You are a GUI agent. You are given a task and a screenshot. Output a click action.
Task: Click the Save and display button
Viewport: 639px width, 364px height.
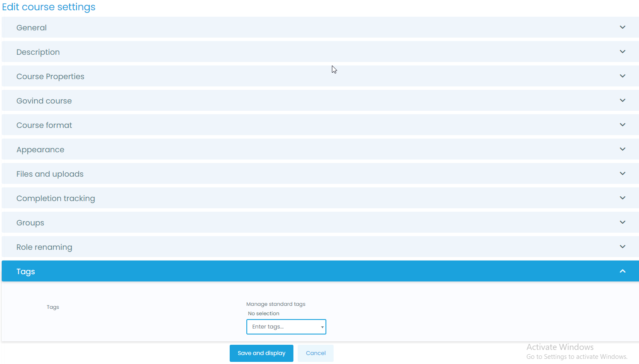[261, 353]
